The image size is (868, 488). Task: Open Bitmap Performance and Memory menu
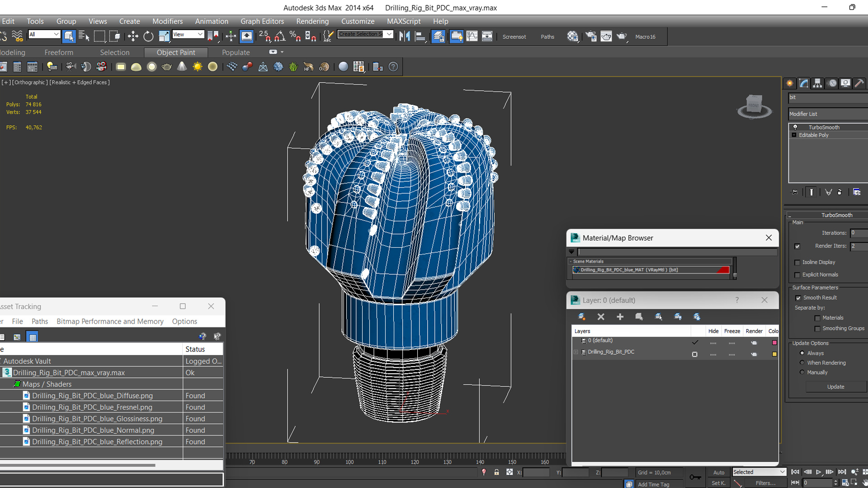click(x=110, y=321)
